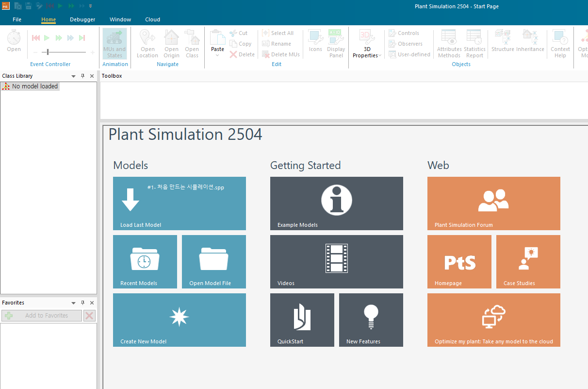Click the Save As pencil-disk title bar icon

[x=39, y=6]
